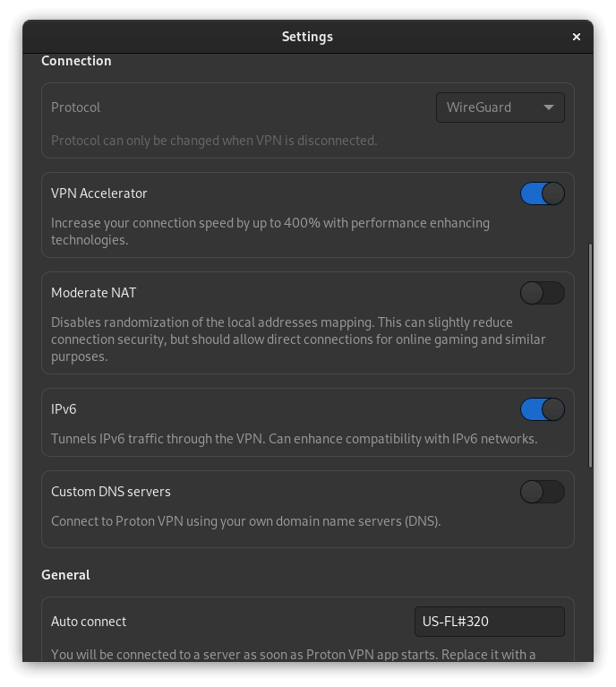
Task: Click the Connection section heading
Action: coord(76,61)
